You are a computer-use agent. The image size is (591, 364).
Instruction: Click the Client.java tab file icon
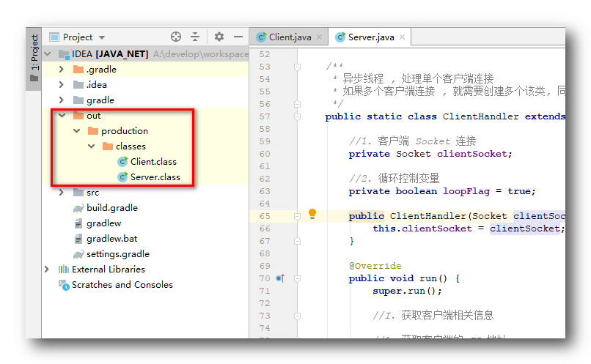pyautogui.click(x=261, y=37)
